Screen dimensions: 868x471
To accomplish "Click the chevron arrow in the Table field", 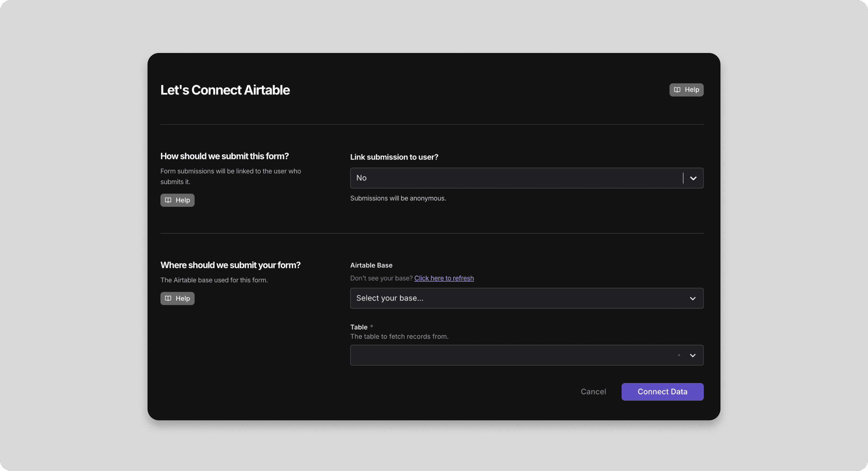I will point(693,355).
